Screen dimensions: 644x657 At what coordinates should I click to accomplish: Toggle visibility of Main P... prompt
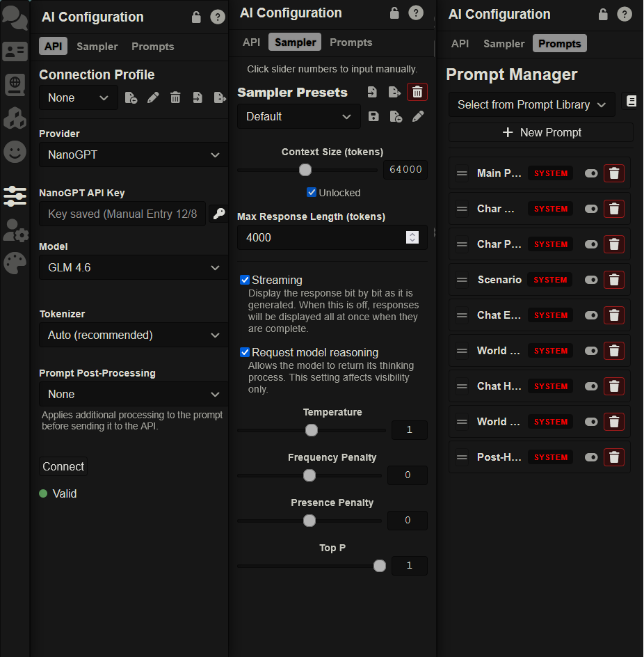click(x=591, y=173)
